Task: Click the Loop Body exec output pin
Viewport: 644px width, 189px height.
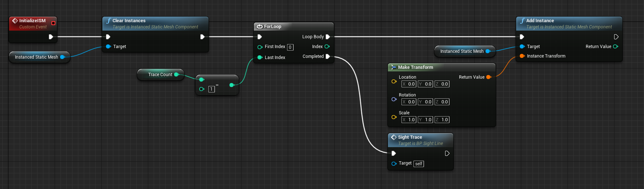Action: click(x=328, y=37)
